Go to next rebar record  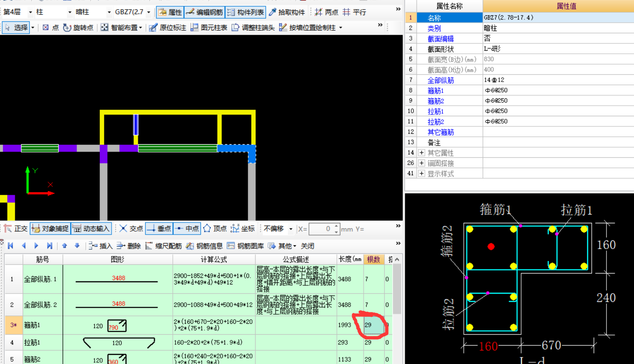click(36, 246)
